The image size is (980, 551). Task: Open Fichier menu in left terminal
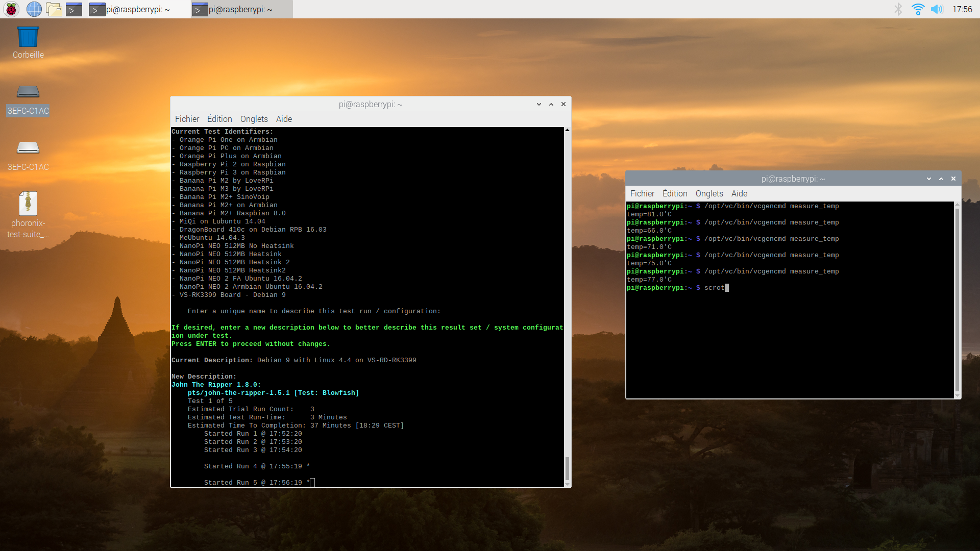(x=187, y=119)
